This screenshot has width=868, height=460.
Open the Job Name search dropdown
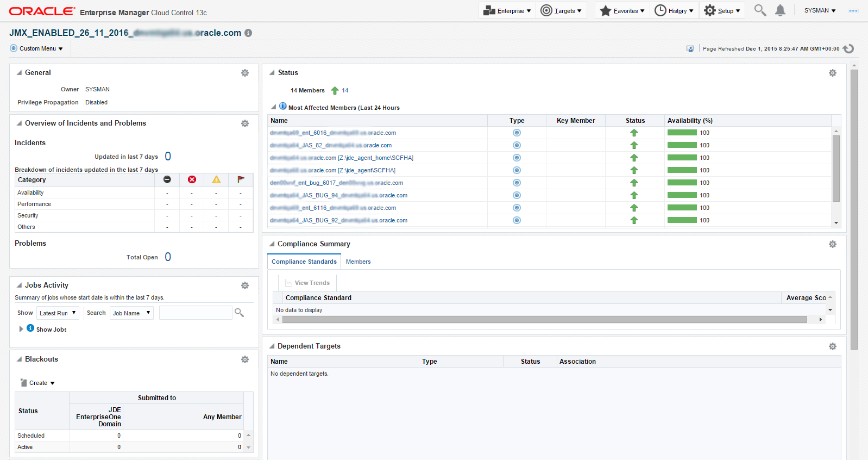131,313
